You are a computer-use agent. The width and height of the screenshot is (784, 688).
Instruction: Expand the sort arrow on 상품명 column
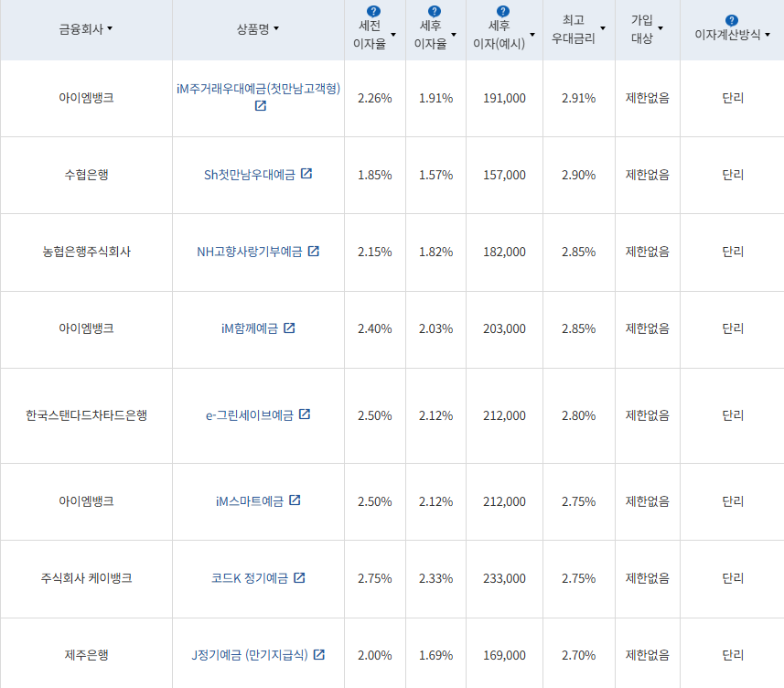(x=276, y=28)
